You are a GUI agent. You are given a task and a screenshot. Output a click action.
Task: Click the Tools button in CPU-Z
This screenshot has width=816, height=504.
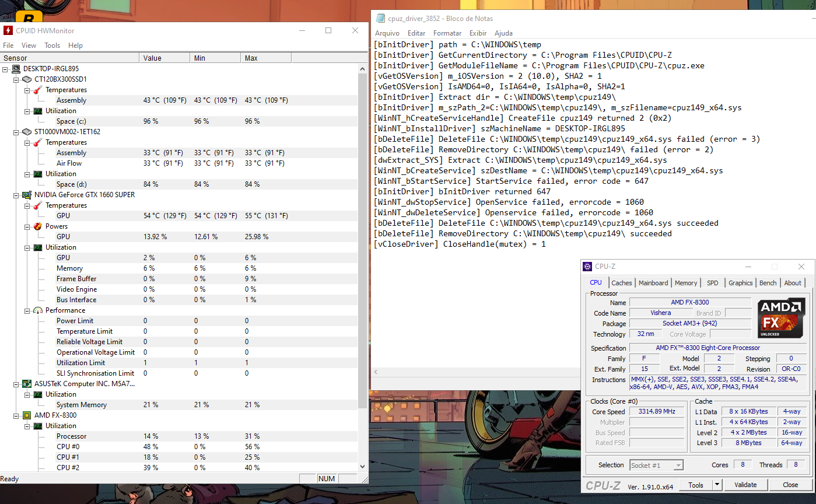pyautogui.click(x=696, y=485)
